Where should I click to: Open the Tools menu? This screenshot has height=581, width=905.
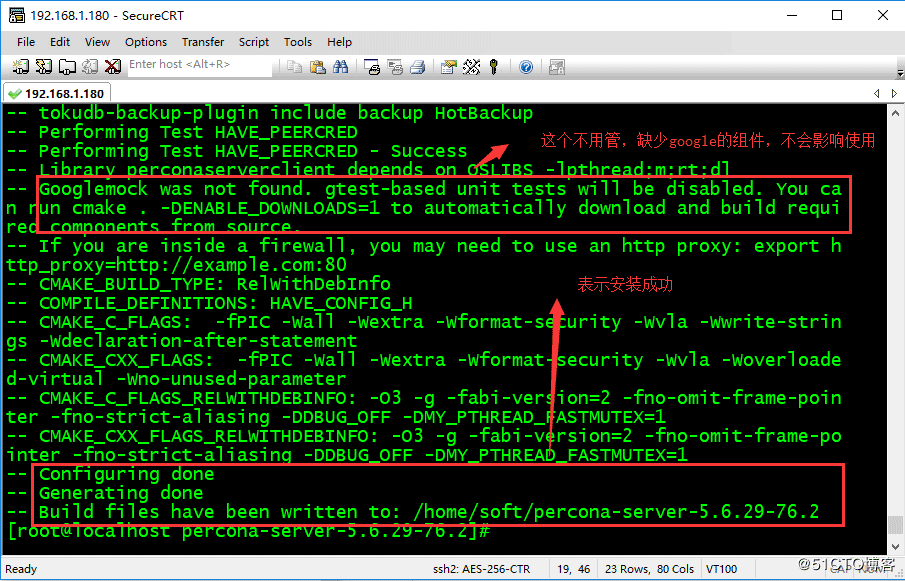(x=297, y=42)
